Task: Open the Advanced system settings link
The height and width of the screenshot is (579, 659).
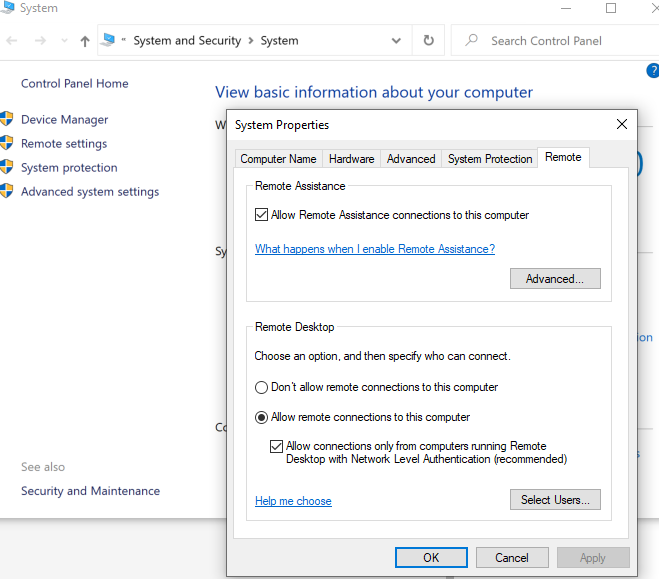Action: point(90,192)
